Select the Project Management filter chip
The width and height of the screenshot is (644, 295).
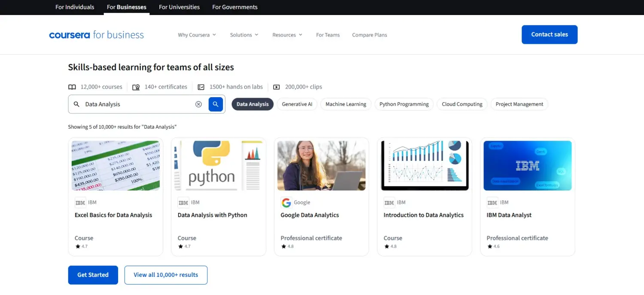coord(519,104)
